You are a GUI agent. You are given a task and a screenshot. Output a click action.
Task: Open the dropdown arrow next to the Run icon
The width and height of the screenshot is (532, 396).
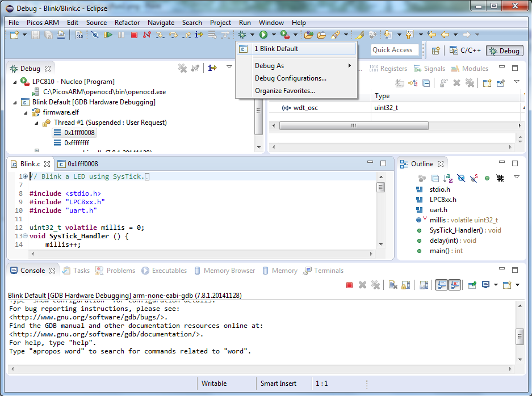tap(274, 35)
